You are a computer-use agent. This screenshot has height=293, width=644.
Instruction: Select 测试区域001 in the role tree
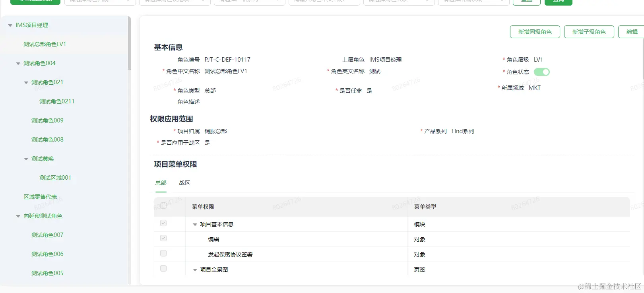(x=55, y=178)
